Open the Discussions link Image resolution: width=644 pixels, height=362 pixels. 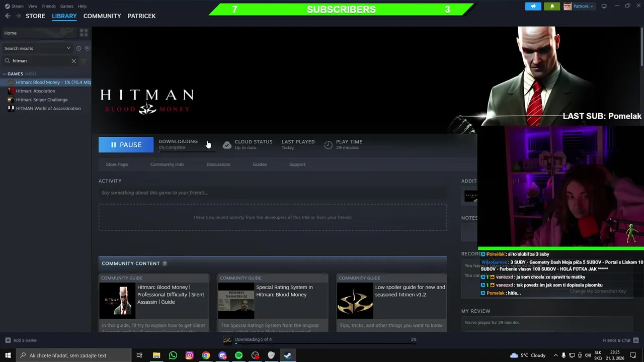218,164
